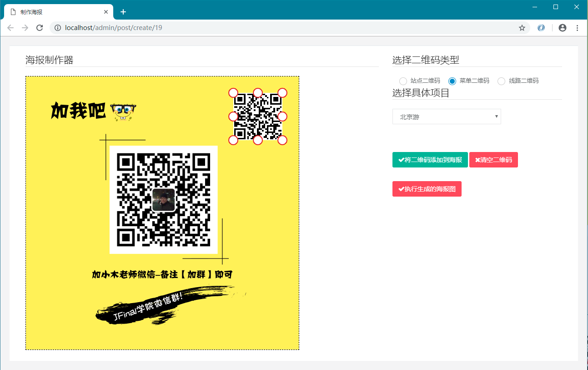588x370 pixels.
Task: Click bottom-left resize handle of small QR code
Action: (x=233, y=140)
